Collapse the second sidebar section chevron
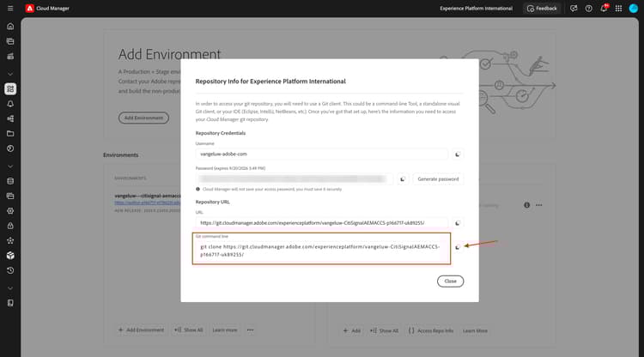Screen dimensions: 644x357 [10, 166]
